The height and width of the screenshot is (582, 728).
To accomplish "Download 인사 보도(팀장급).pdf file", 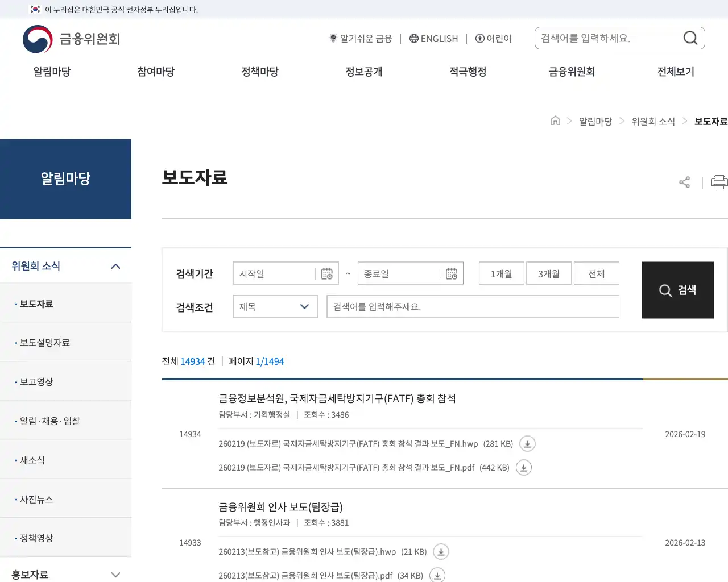I will tap(437, 575).
